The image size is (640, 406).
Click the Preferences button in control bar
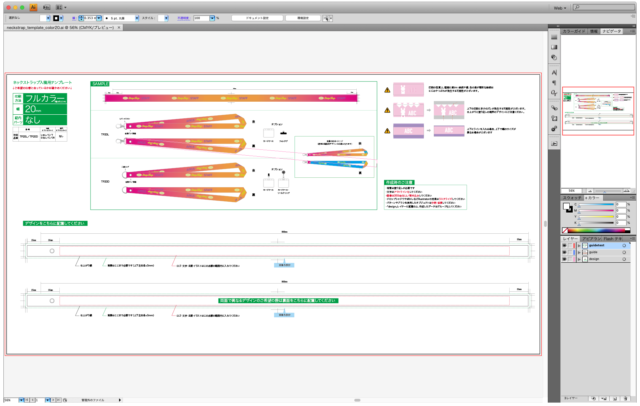(303, 18)
